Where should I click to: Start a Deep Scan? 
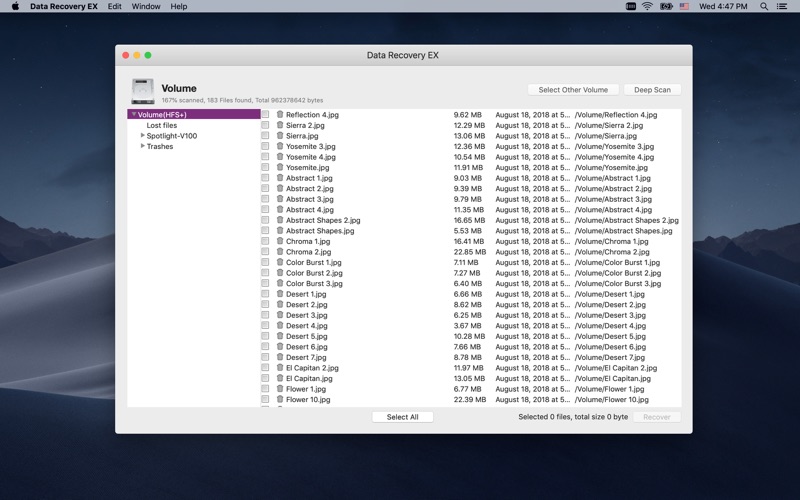pos(652,90)
